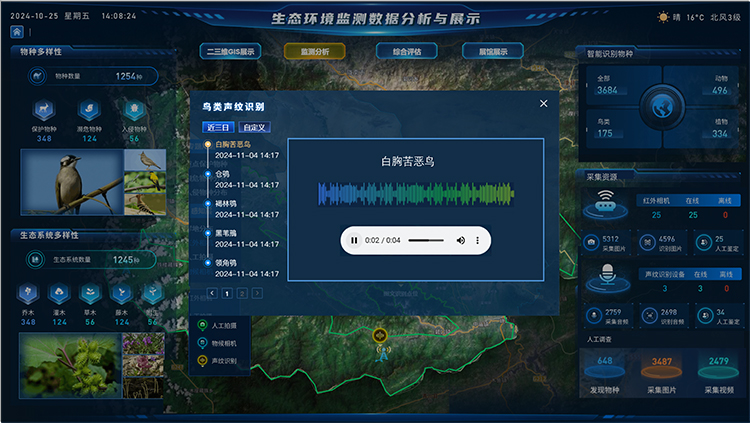Open the yellow bird thumbnail photo
The height and width of the screenshot is (423, 750).
(145, 182)
